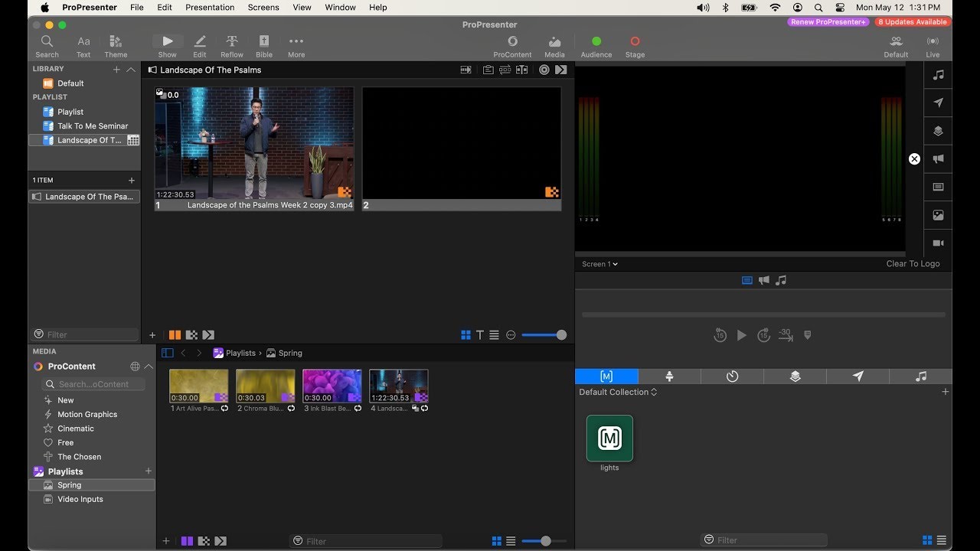Select slide 1 with the speaker video

click(254, 148)
